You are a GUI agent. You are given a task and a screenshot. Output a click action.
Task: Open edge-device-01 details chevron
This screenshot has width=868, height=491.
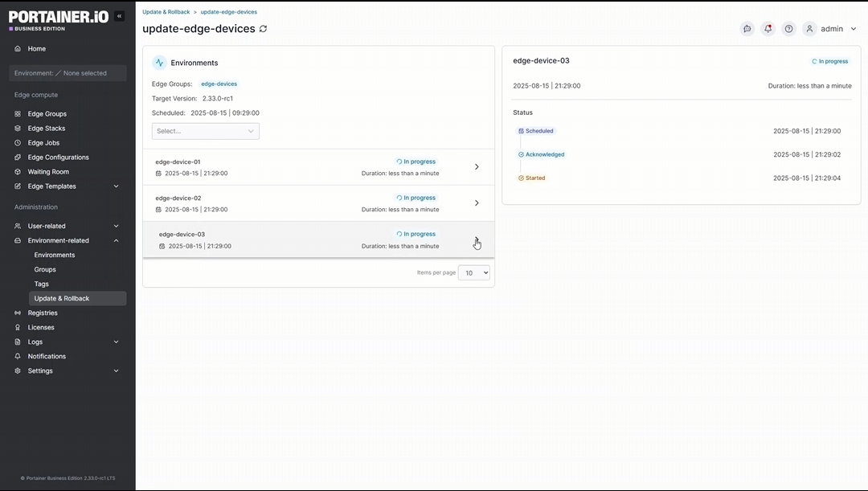(477, 166)
